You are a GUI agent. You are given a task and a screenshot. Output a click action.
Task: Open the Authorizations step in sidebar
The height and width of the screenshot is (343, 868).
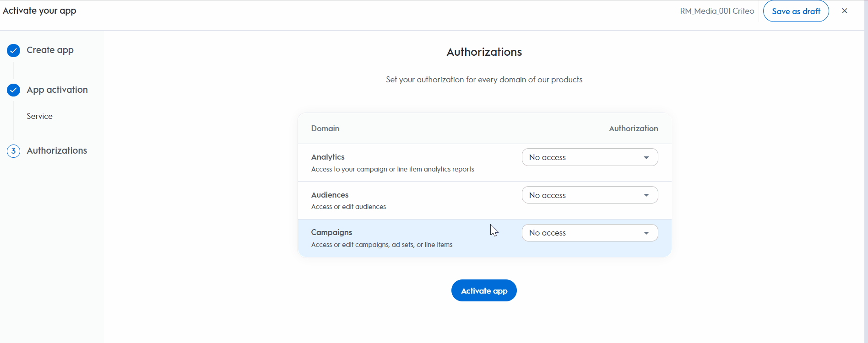click(57, 150)
